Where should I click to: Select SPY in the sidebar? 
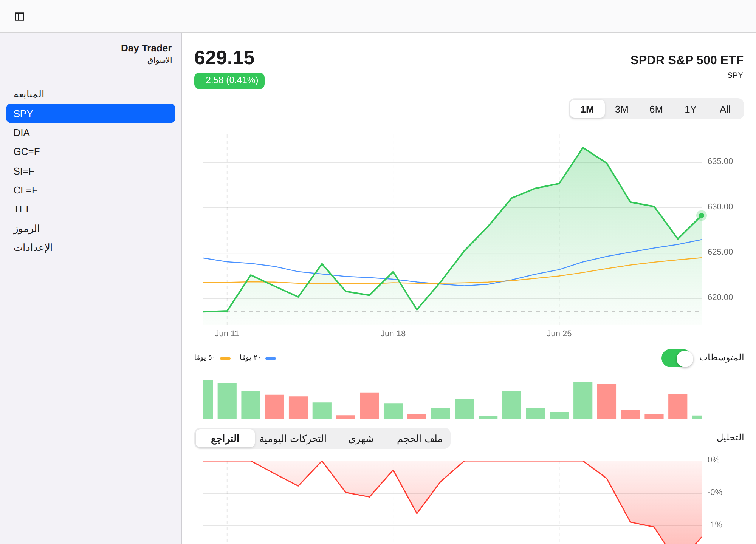(x=91, y=113)
